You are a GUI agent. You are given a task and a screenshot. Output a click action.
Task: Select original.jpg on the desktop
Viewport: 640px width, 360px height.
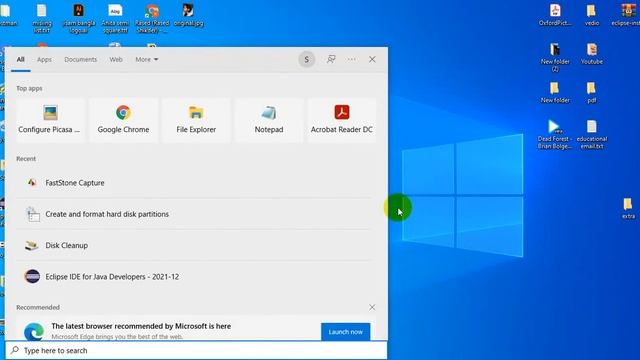pos(188,16)
